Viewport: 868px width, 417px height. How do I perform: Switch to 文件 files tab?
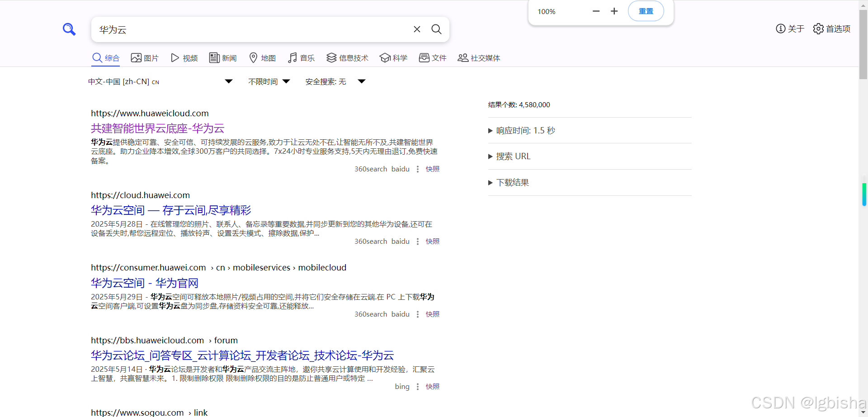tap(433, 58)
